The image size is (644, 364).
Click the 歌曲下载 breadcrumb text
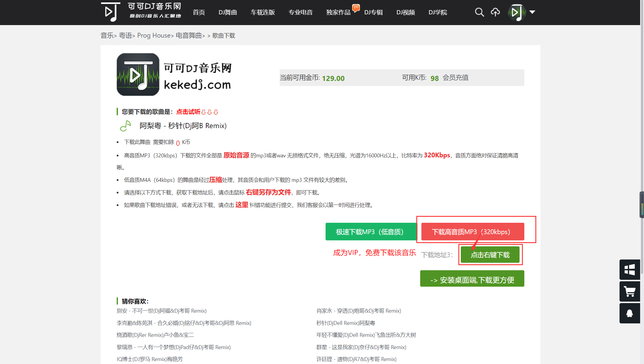tap(224, 36)
